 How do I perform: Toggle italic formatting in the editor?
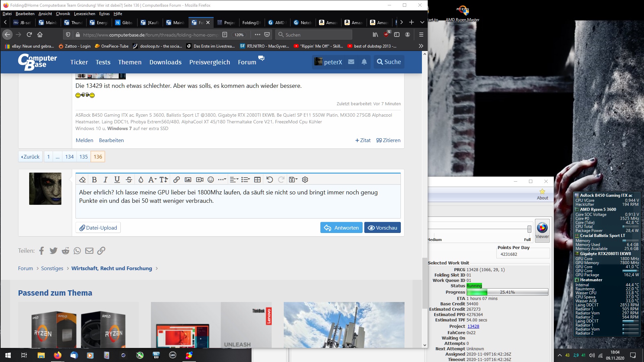(105, 180)
